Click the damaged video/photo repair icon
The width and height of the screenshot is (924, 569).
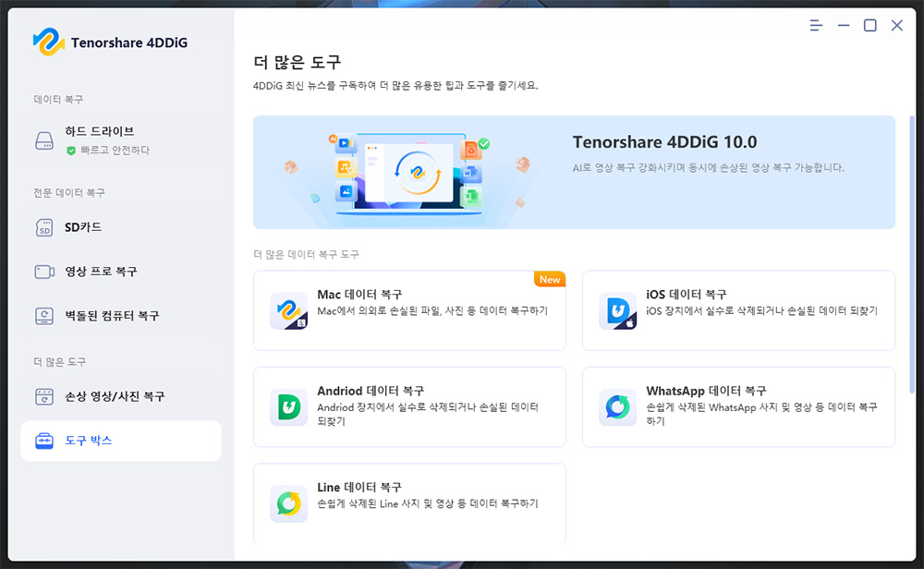tap(44, 396)
